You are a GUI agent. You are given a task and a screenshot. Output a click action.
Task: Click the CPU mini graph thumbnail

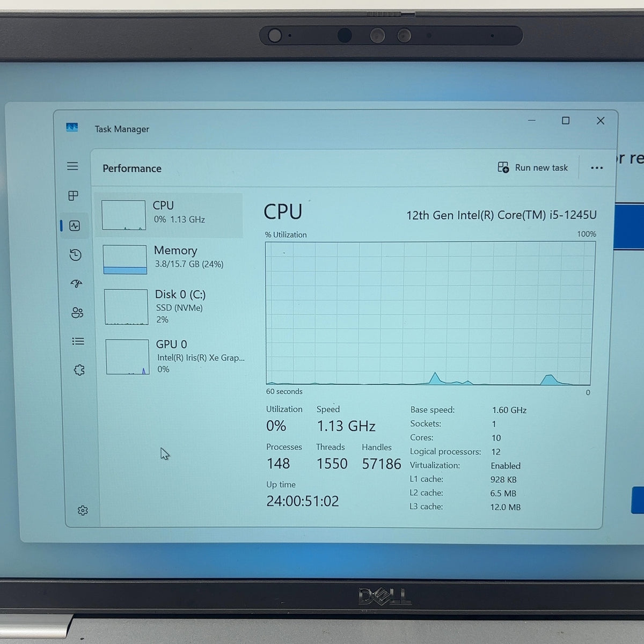[124, 215]
